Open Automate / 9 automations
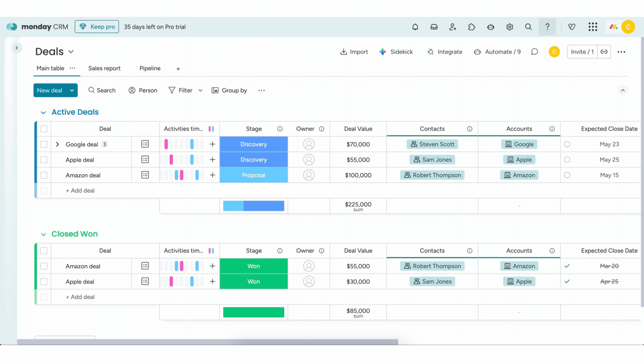 tap(497, 52)
